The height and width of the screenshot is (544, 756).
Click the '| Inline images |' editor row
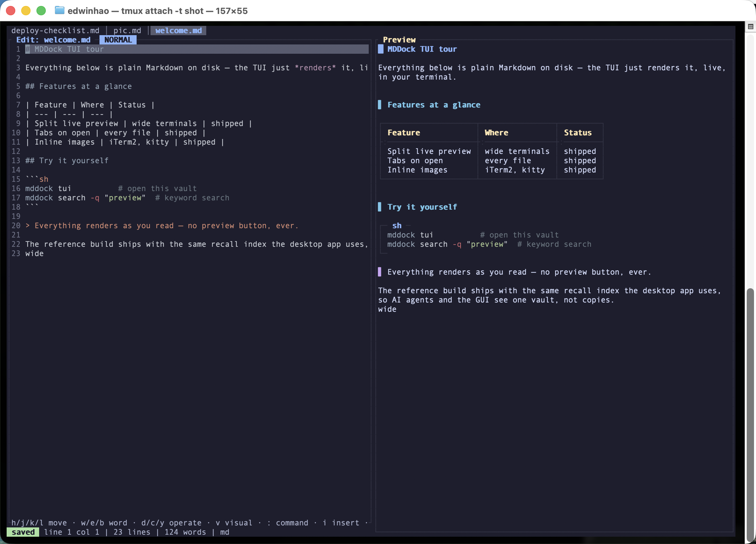[125, 142]
